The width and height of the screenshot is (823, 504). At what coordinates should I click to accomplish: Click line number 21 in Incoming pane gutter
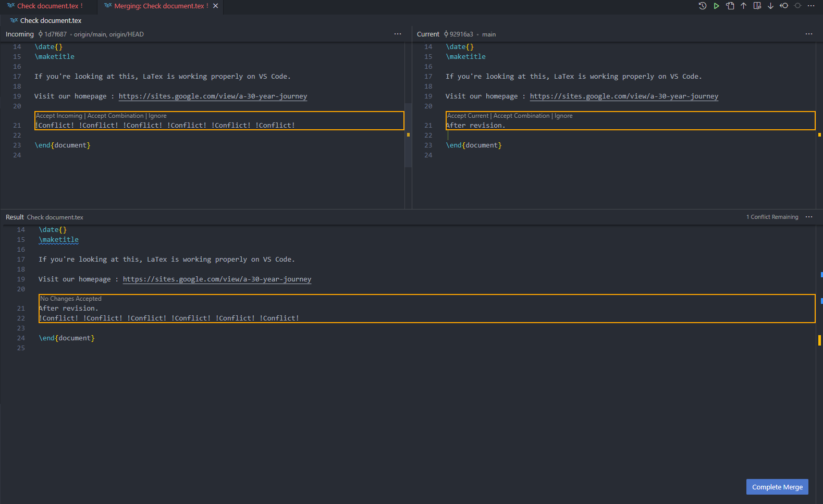[x=17, y=126]
